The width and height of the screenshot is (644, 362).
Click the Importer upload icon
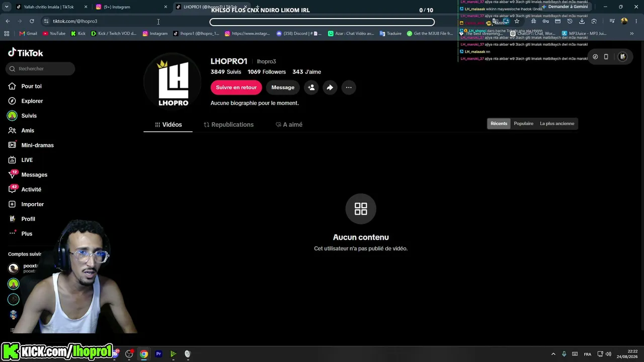(12, 204)
